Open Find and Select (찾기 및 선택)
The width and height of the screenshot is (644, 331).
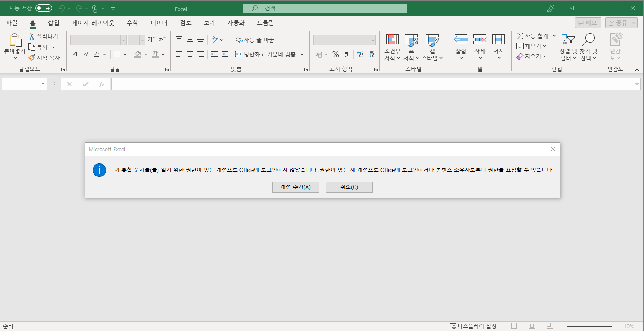(588, 48)
